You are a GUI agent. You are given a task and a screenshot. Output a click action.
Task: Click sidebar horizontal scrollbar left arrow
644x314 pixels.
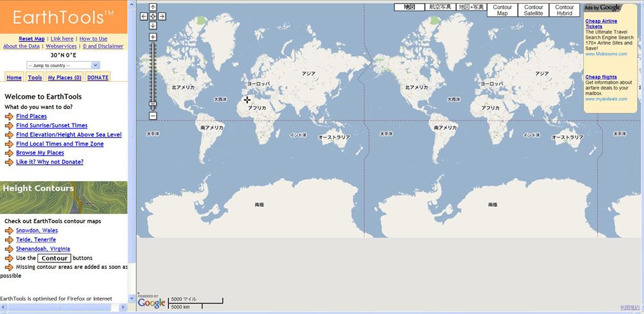click(4, 307)
